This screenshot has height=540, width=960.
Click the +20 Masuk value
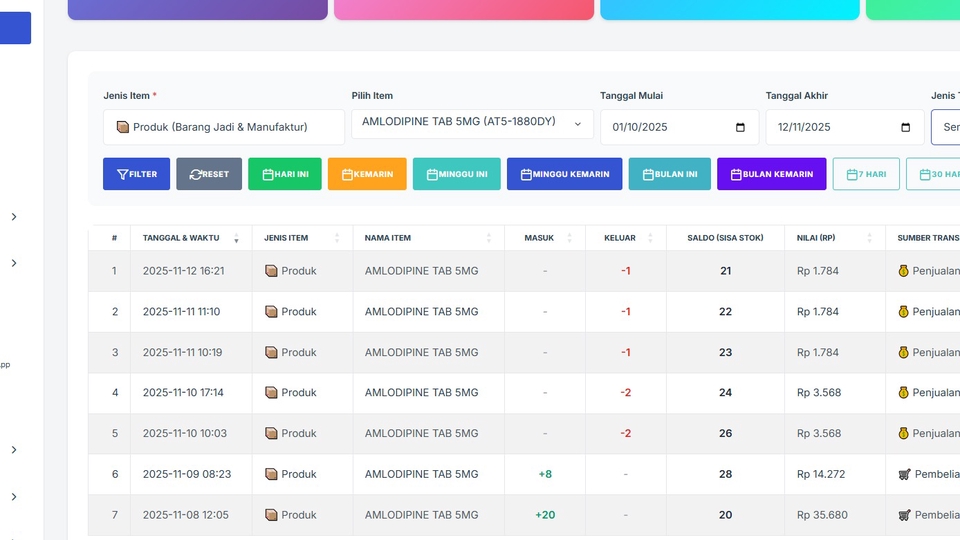[x=545, y=515]
